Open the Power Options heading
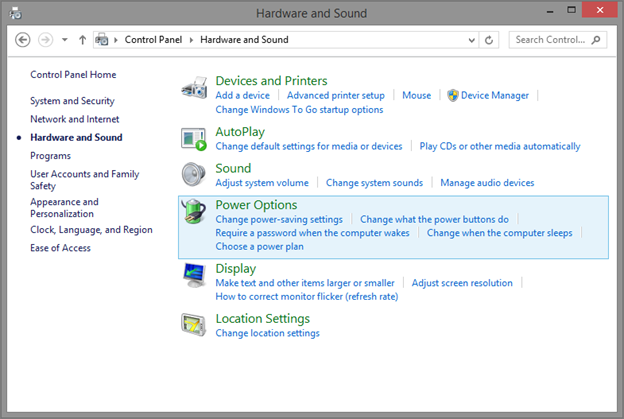Viewport: 624px width, 419px height. click(x=256, y=205)
